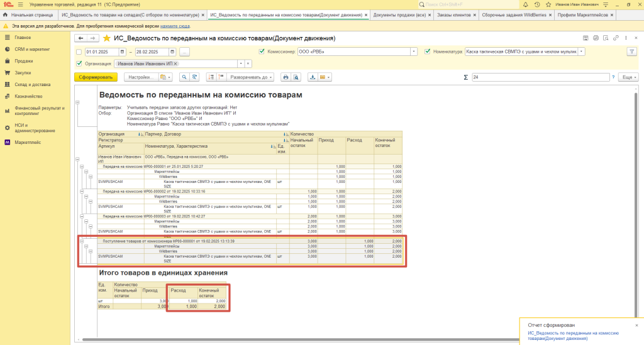644x345 pixels.
Task: Toggle the period checkbox
Action: tap(79, 52)
